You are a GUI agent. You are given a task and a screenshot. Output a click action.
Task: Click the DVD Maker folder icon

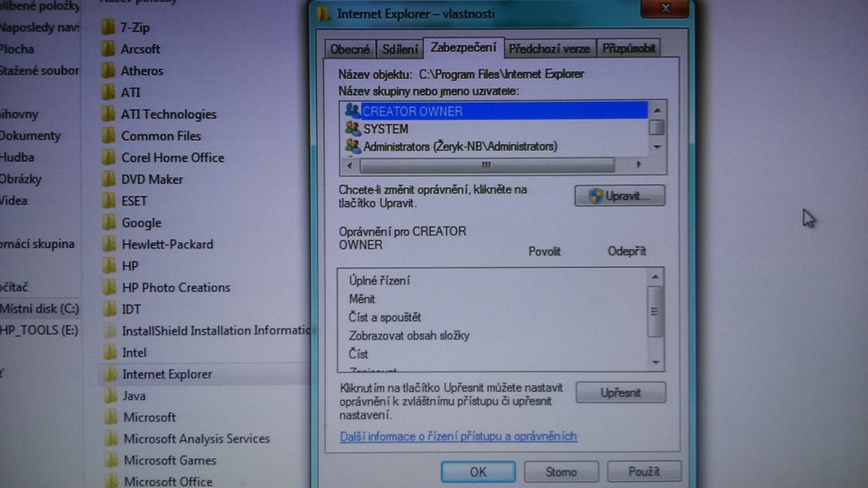pos(108,179)
